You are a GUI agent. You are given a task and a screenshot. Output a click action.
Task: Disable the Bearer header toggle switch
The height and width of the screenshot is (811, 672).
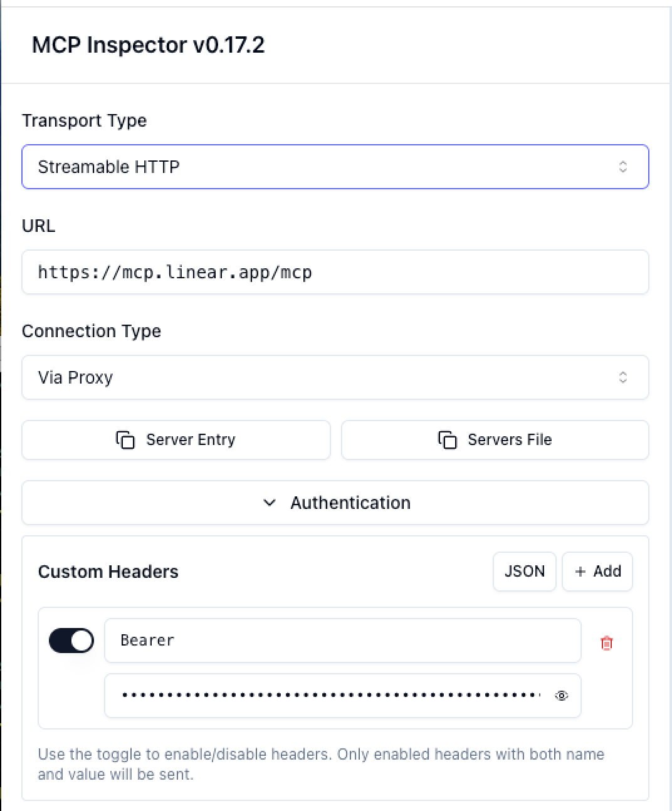[x=71, y=641]
